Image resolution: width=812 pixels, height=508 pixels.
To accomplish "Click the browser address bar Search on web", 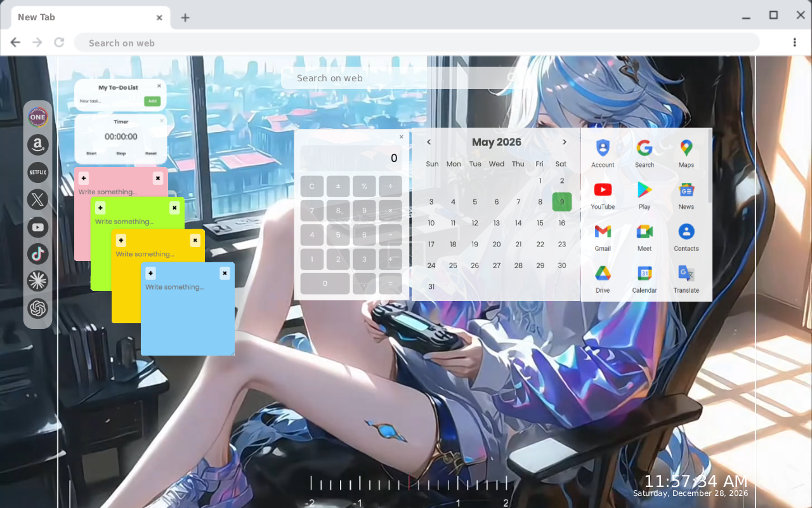I will pyautogui.click(x=417, y=43).
